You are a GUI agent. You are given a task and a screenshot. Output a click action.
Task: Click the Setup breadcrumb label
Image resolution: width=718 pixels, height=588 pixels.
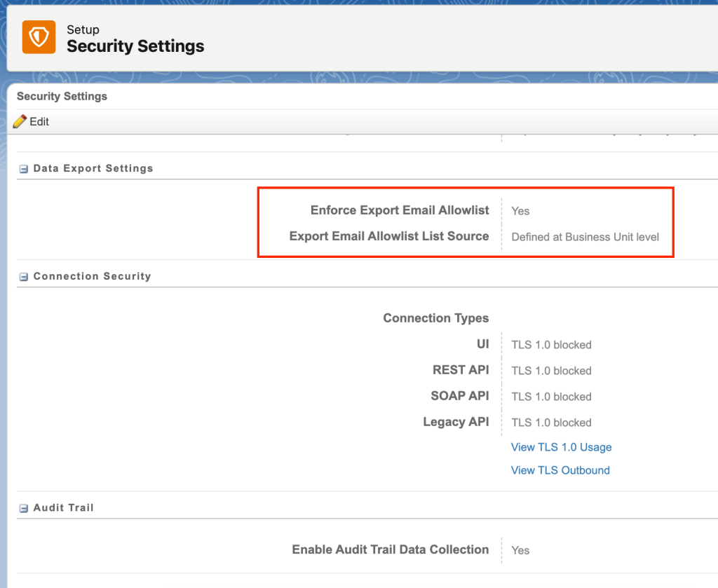tap(83, 29)
